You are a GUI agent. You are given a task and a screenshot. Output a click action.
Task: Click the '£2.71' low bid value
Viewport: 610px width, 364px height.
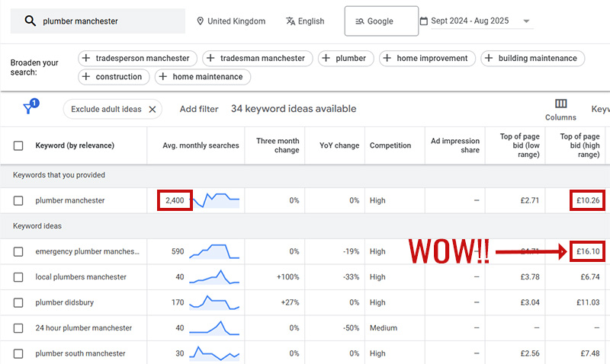click(530, 201)
